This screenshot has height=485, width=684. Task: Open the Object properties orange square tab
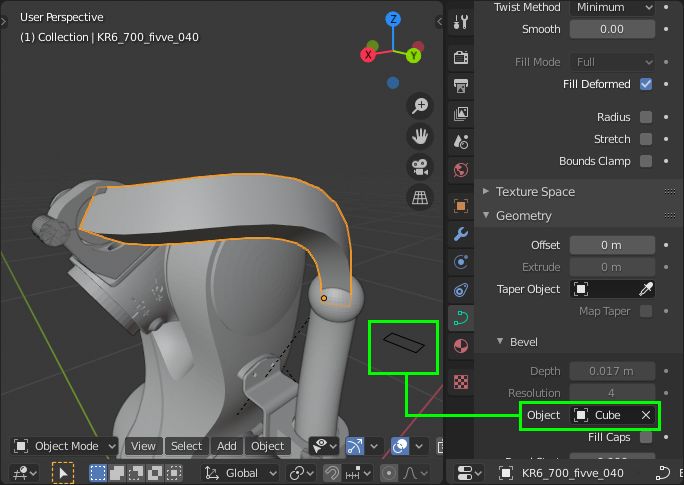461,205
